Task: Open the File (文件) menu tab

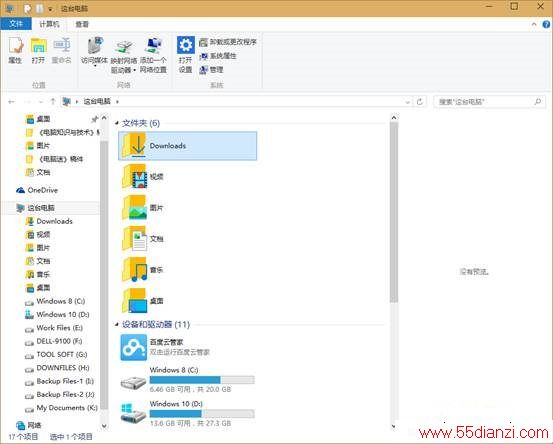Action: pyautogui.click(x=16, y=24)
